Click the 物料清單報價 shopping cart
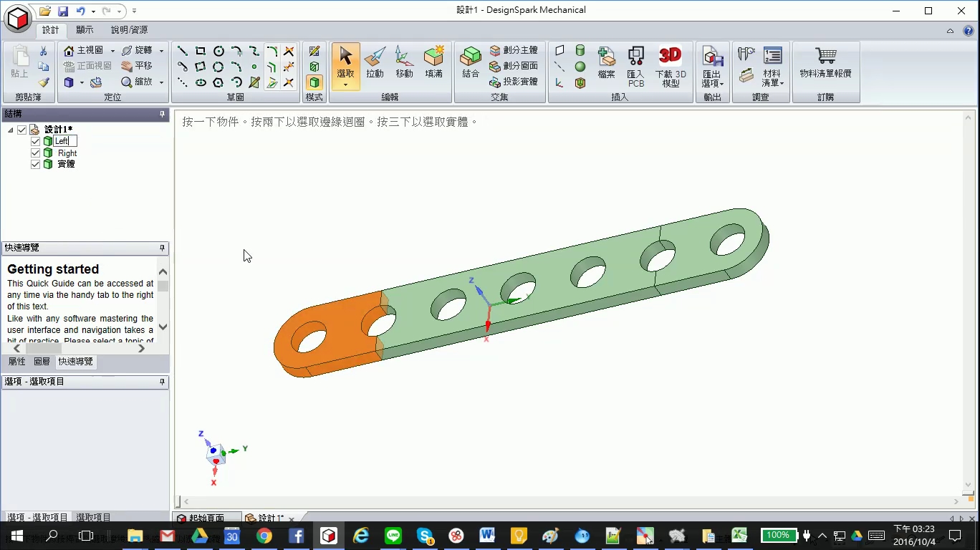 click(x=826, y=62)
